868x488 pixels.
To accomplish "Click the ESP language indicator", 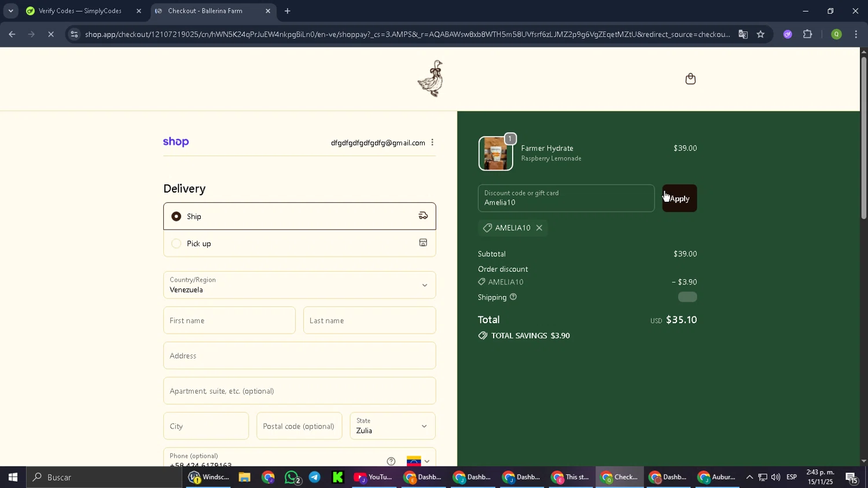I will (792, 477).
